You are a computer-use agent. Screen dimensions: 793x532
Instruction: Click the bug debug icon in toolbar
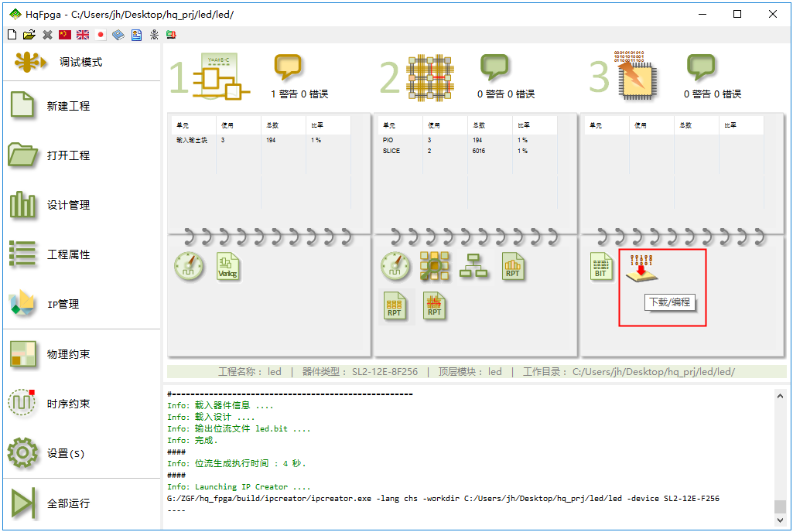154,35
